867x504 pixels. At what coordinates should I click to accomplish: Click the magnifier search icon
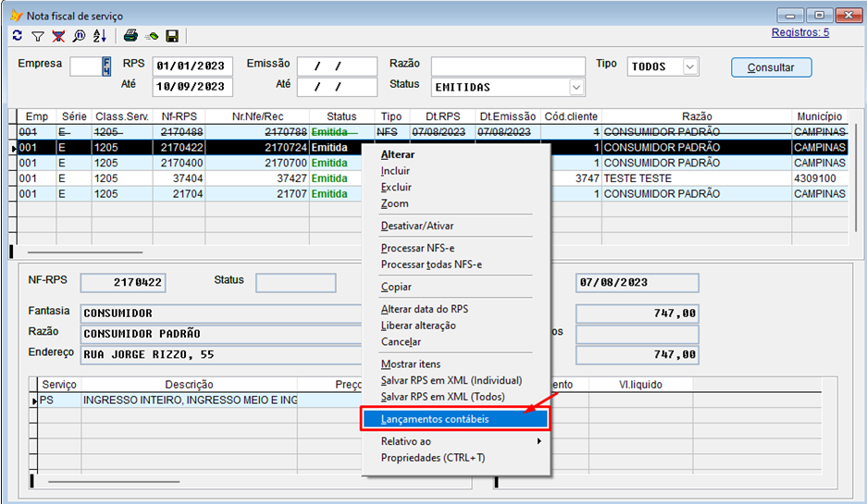point(79,36)
